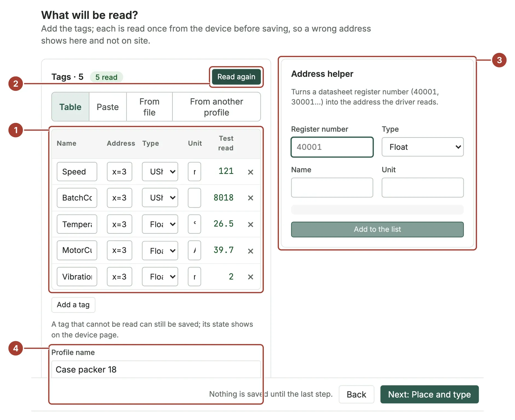The width and height of the screenshot is (515, 420).
Task: Open the Type dropdown for Speed
Action: [160, 172]
